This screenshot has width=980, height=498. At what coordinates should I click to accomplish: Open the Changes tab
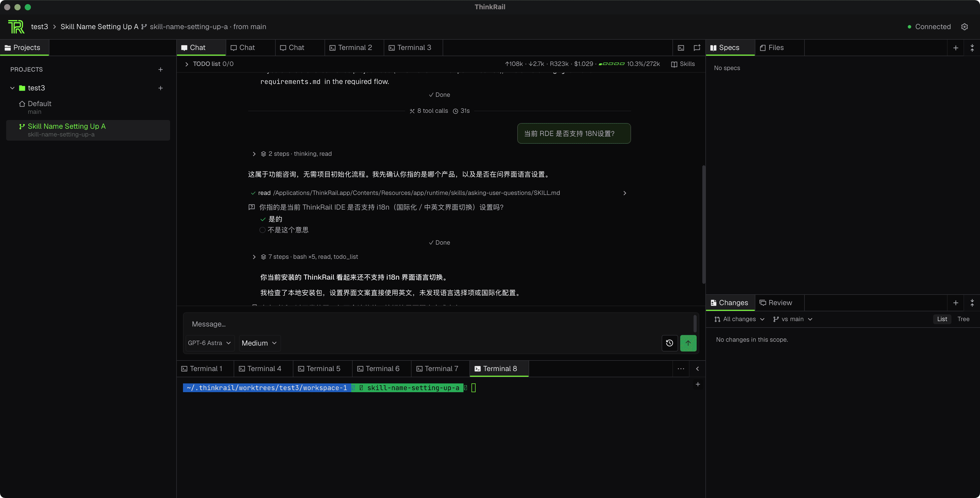pos(730,303)
